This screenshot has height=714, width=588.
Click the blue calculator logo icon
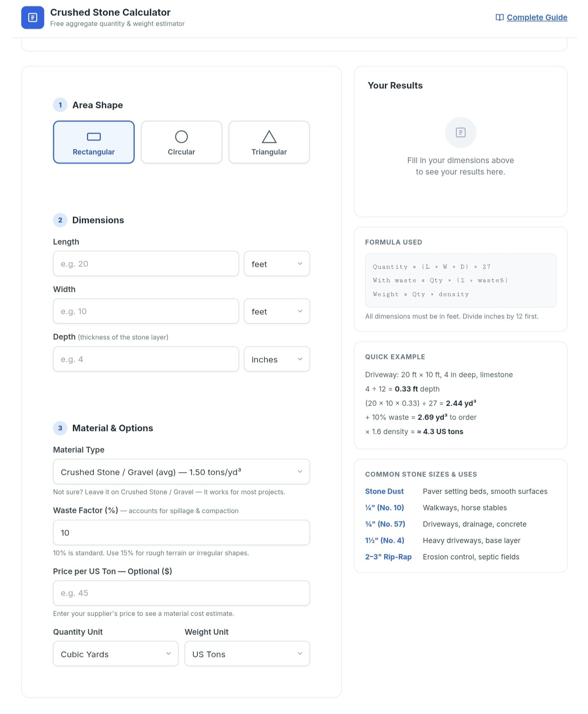[33, 18]
